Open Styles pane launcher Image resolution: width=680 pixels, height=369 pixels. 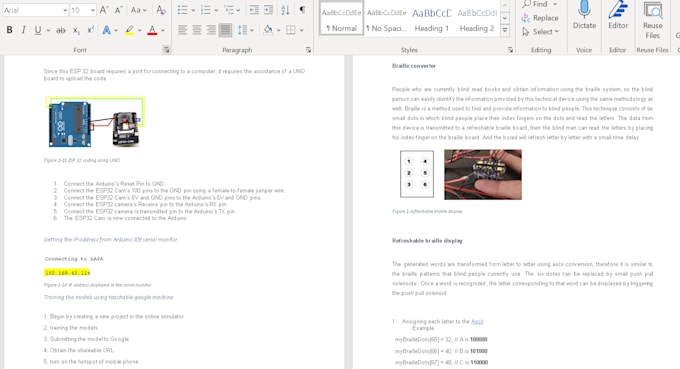click(x=510, y=50)
